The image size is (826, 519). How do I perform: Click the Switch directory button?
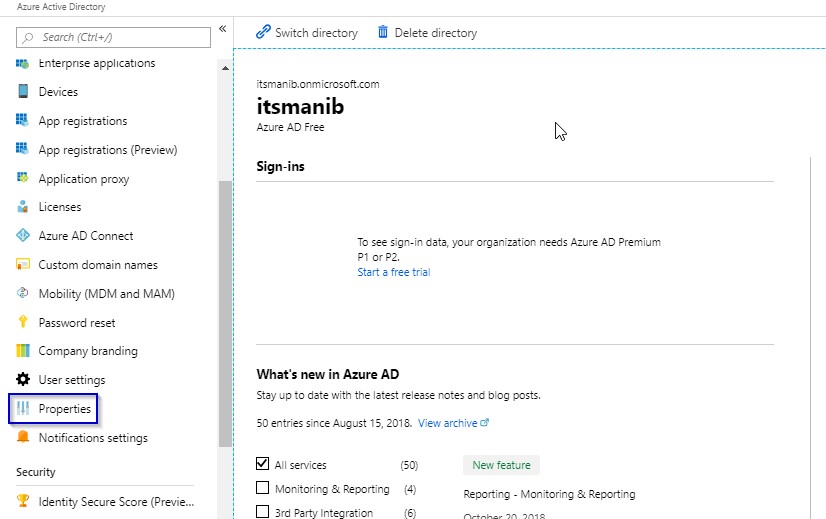[x=307, y=33]
